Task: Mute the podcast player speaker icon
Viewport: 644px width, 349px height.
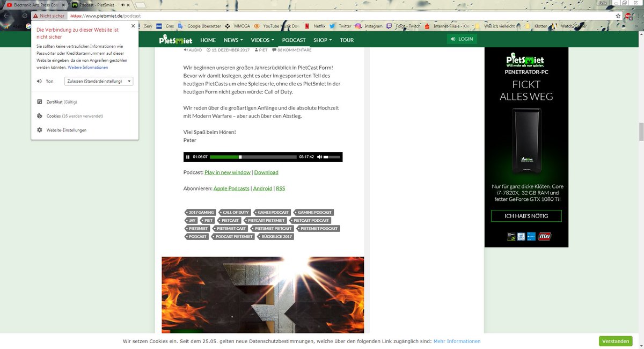Action: pyautogui.click(x=319, y=157)
